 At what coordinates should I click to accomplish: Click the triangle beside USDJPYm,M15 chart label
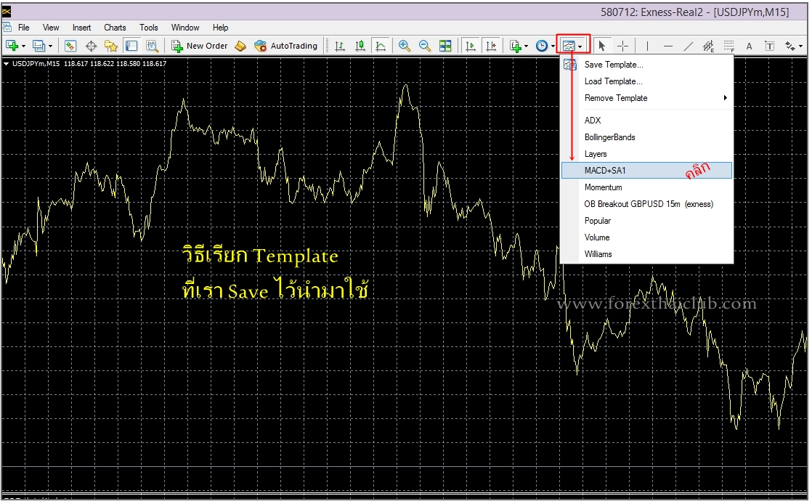click(x=7, y=64)
